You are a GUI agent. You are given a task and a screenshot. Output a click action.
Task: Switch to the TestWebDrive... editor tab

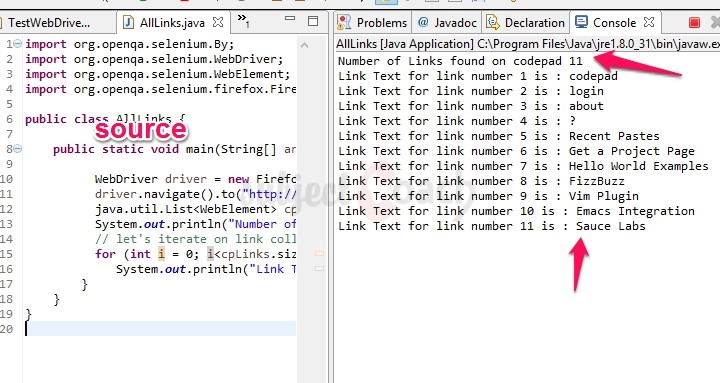pyautogui.click(x=48, y=23)
